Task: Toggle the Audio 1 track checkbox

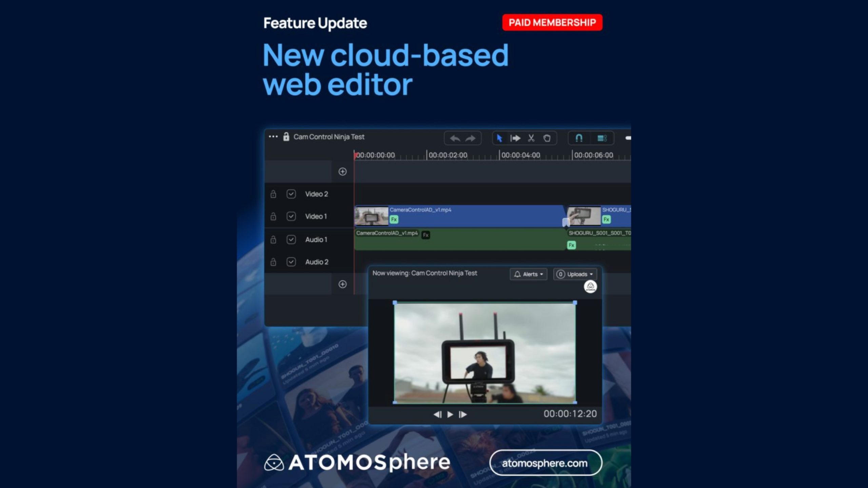Action: pyautogui.click(x=291, y=240)
